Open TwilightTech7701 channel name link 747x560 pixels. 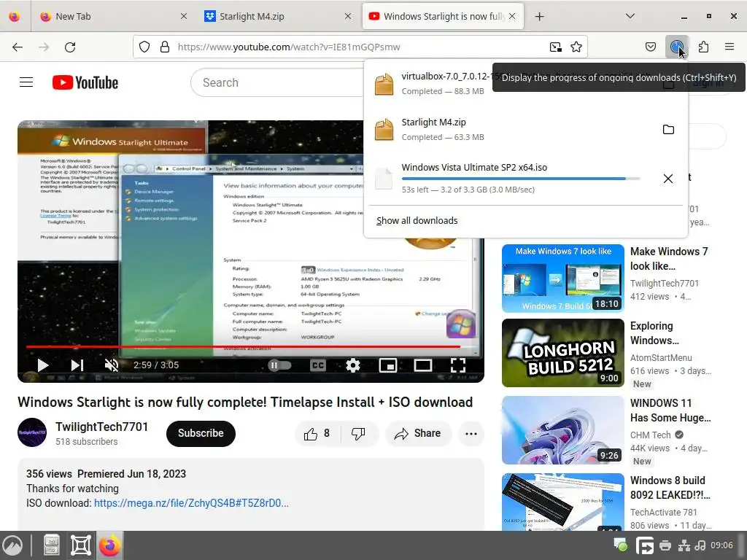click(x=101, y=427)
